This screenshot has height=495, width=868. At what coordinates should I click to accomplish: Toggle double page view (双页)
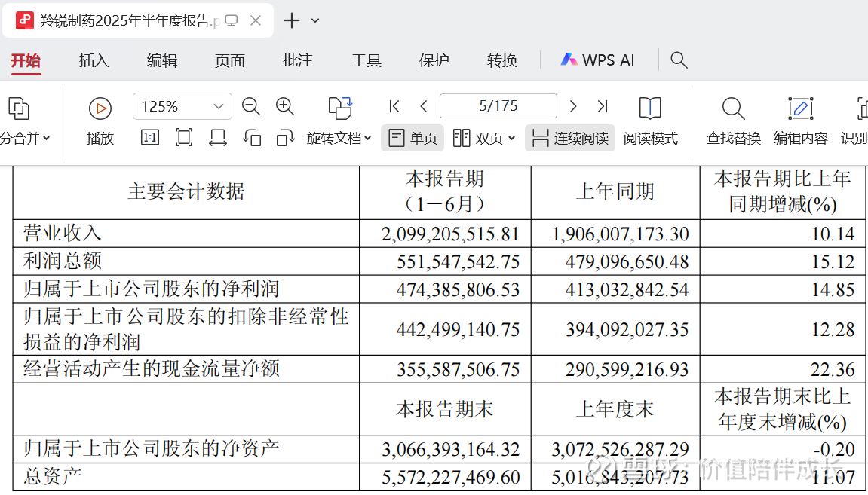(x=483, y=138)
